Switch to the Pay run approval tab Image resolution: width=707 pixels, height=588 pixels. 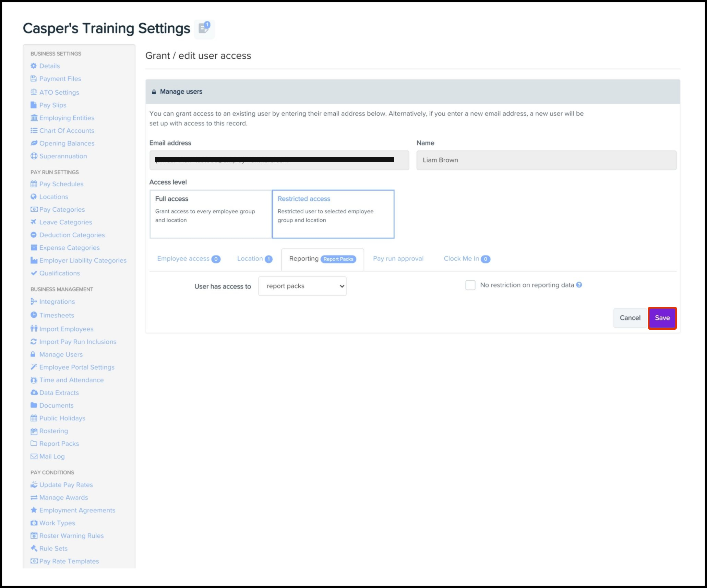tap(398, 259)
